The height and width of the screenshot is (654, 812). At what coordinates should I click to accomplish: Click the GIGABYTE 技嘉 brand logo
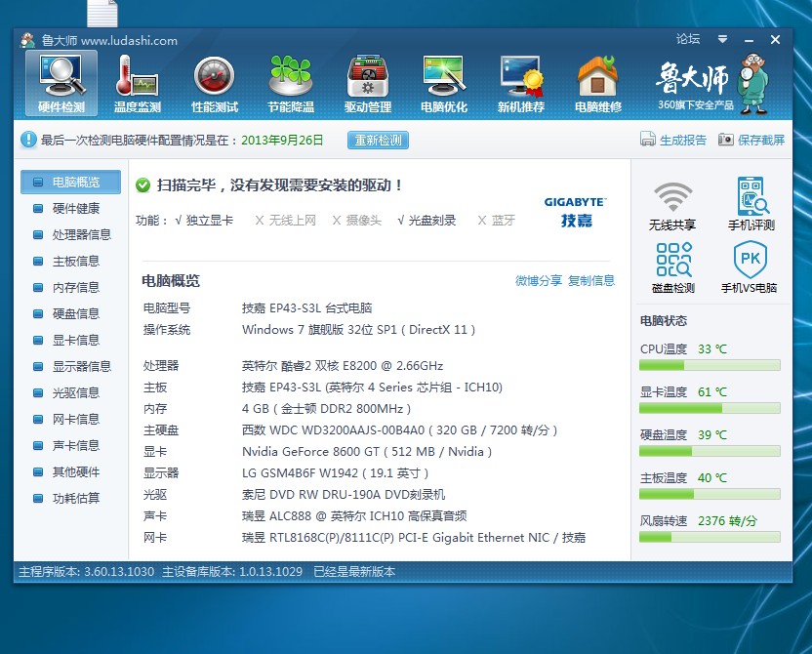(x=576, y=212)
